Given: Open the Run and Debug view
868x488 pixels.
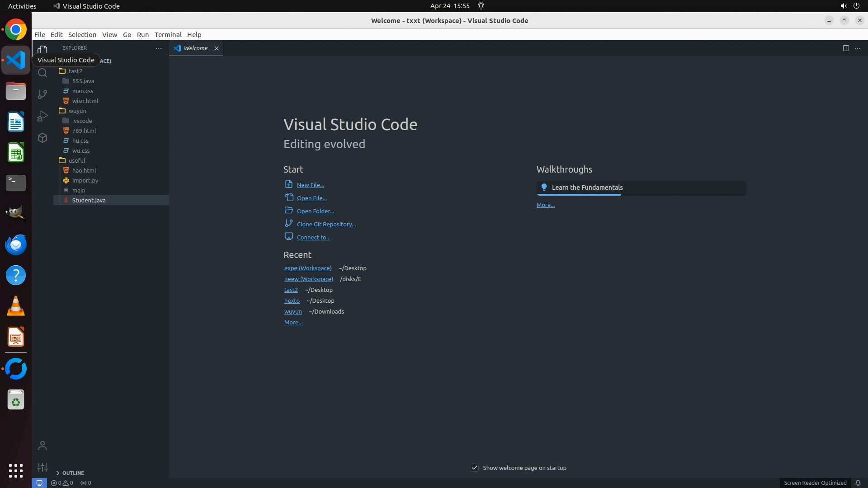Looking at the screenshot, I should click(42, 116).
